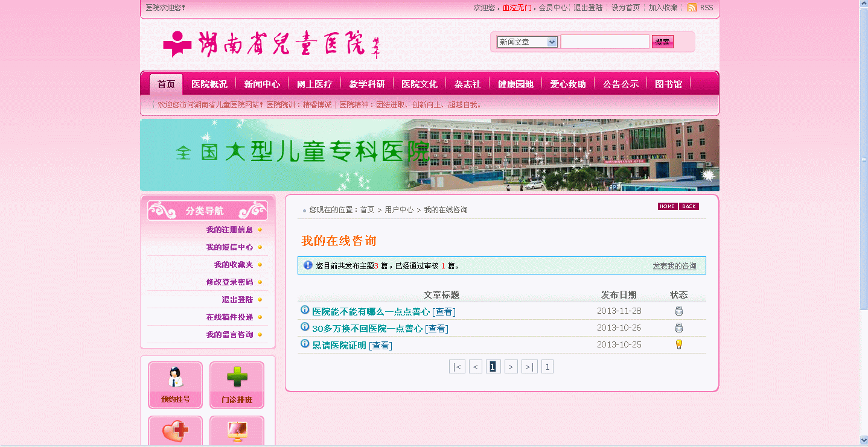Click lock status icon for 2013-11-28 post
Viewport: 868px width, 447px height.
(678, 311)
